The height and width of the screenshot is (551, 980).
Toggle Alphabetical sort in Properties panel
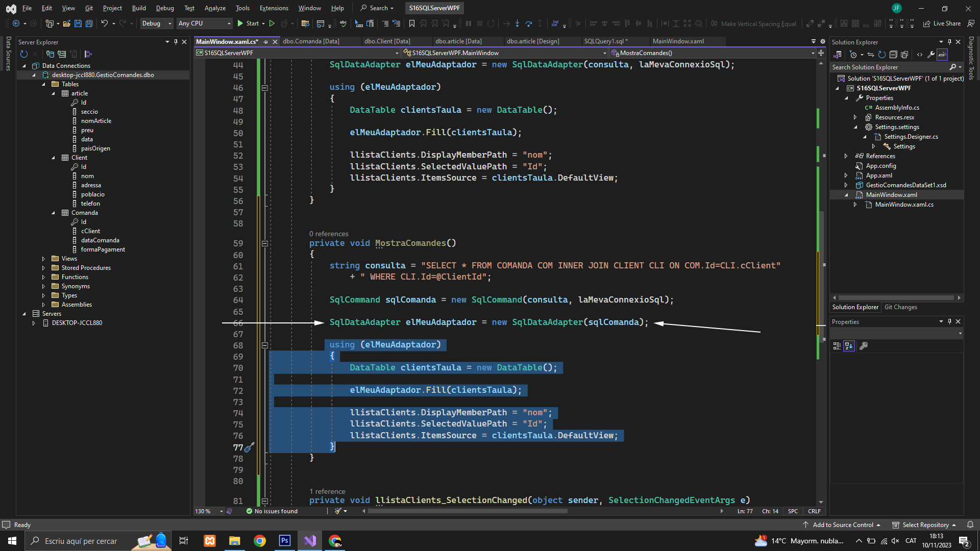(849, 346)
